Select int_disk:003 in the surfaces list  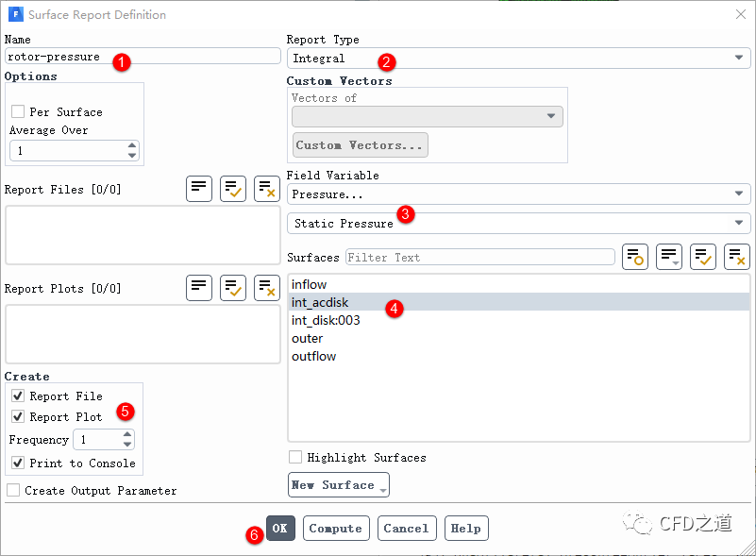pyautogui.click(x=326, y=320)
